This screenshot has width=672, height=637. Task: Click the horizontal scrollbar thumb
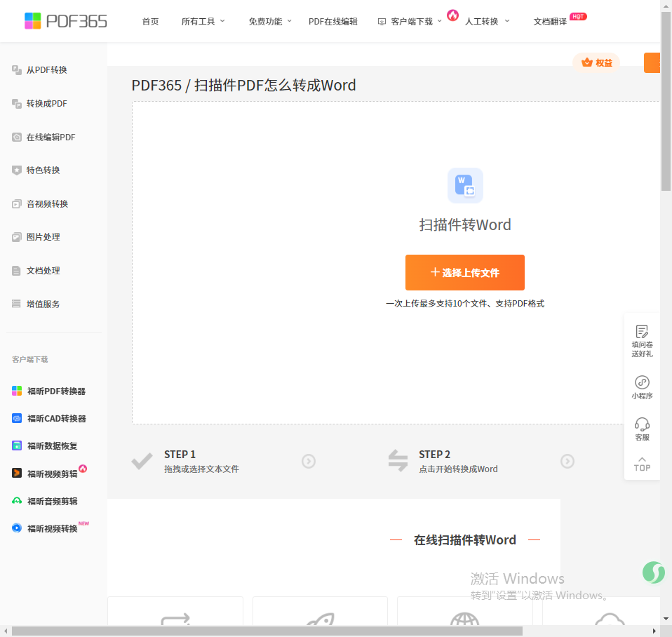pyautogui.click(x=267, y=631)
